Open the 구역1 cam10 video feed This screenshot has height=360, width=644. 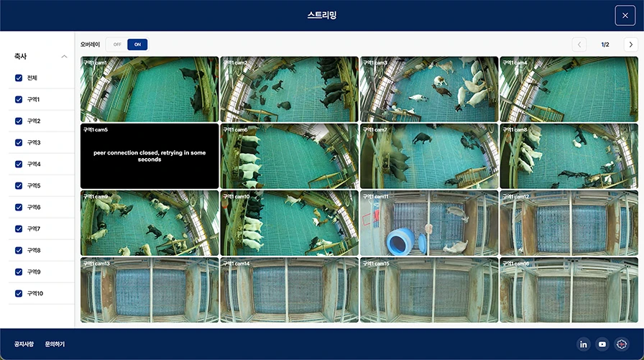(289, 223)
